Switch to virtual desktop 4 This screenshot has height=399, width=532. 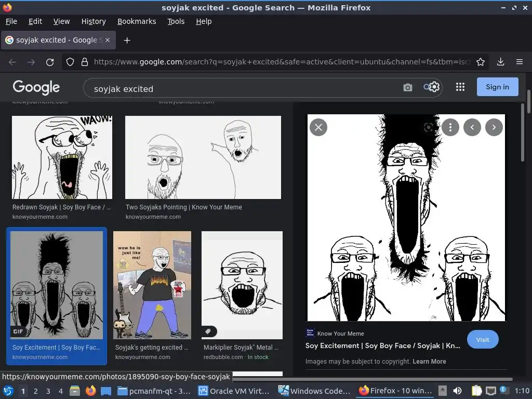pos(61,391)
